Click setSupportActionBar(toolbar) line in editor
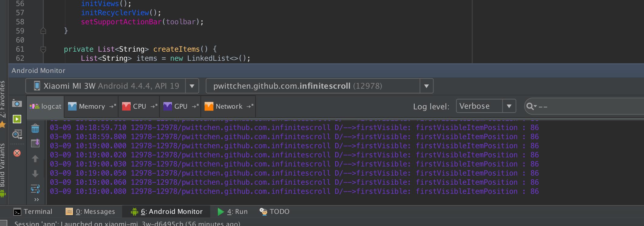This screenshot has height=226, width=644. [142, 22]
